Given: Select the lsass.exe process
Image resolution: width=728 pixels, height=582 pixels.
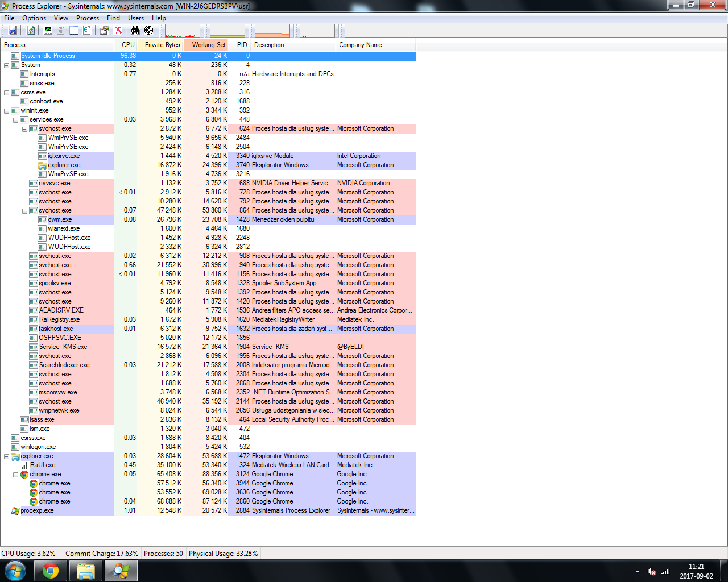Looking at the screenshot, I should pyautogui.click(x=208, y=419).
